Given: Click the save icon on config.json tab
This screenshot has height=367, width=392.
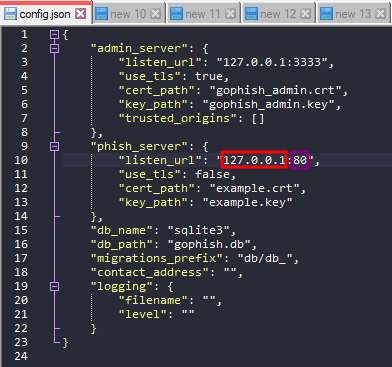Looking at the screenshot, I should 10,14.
